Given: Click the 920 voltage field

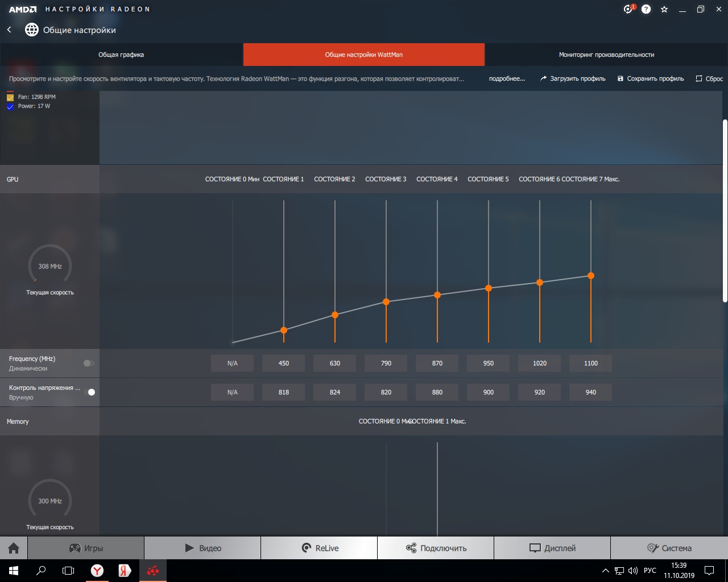Looking at the screenshot, I should (x=540, y=392).
